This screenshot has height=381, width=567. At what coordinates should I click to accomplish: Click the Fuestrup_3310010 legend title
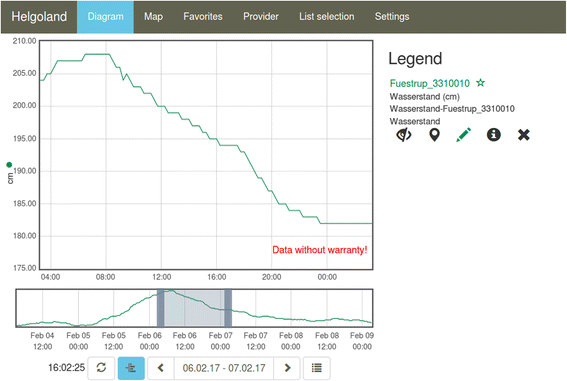click(430, 84)
